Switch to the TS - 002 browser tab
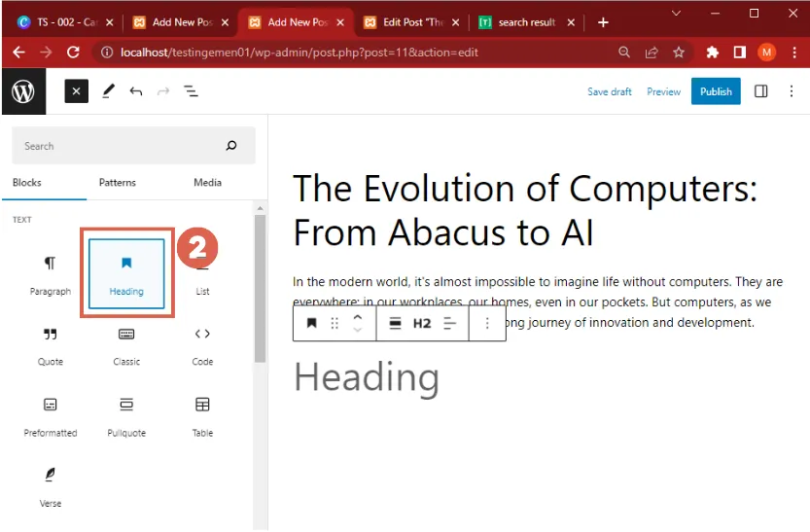The width and height of the screenshot is (810, 532). click(64, 22)
